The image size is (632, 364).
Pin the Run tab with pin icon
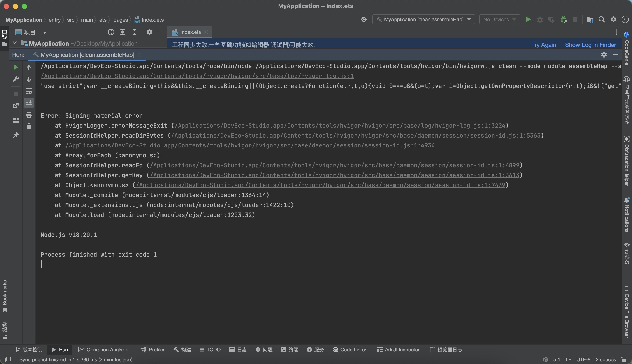(16, 135)
